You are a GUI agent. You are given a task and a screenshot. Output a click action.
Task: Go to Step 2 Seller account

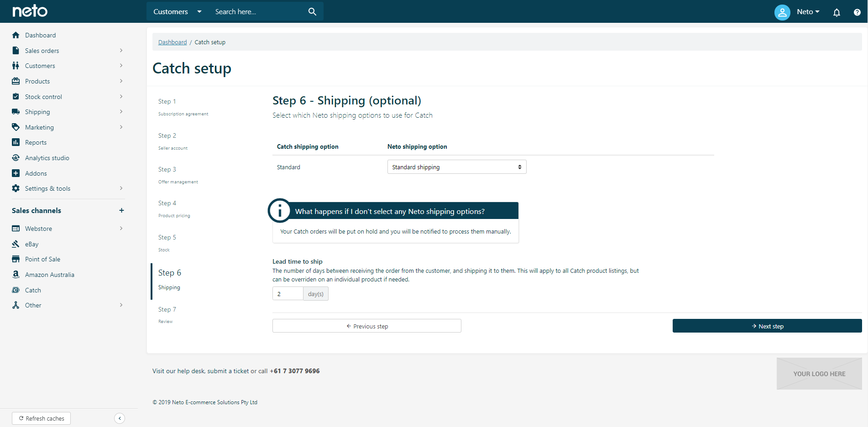pos(173,141)
